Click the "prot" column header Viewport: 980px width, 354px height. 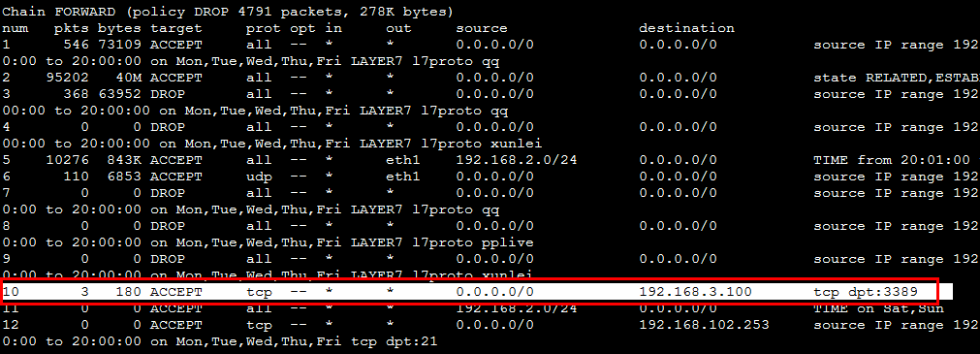(263, 28)
